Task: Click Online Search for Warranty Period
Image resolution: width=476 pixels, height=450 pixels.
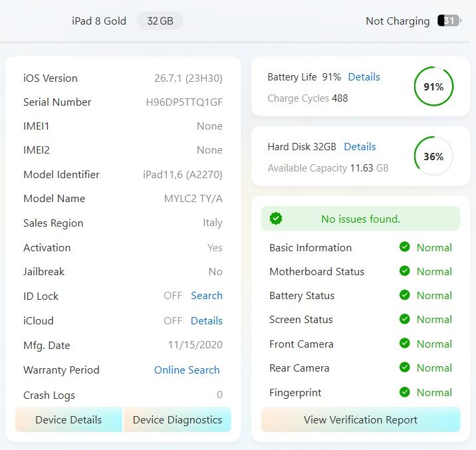Action: coord(187,370)
